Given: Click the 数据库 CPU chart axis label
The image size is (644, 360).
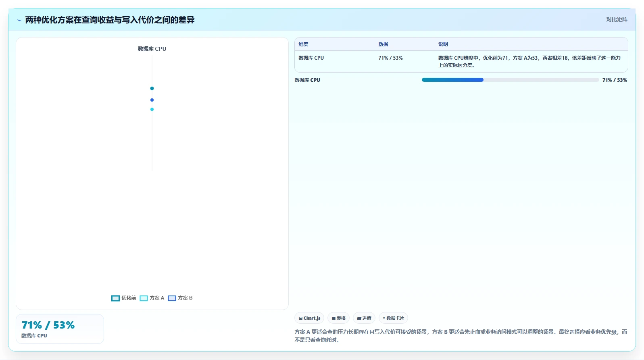Looking at the screenshot, I should (152, 49).
